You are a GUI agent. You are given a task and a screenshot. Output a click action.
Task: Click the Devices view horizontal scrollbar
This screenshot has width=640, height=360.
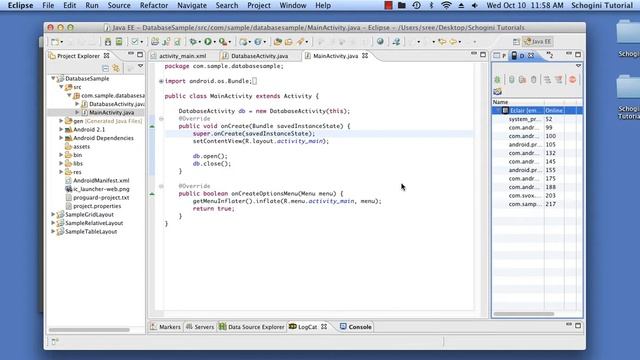(x=524, y=314)
